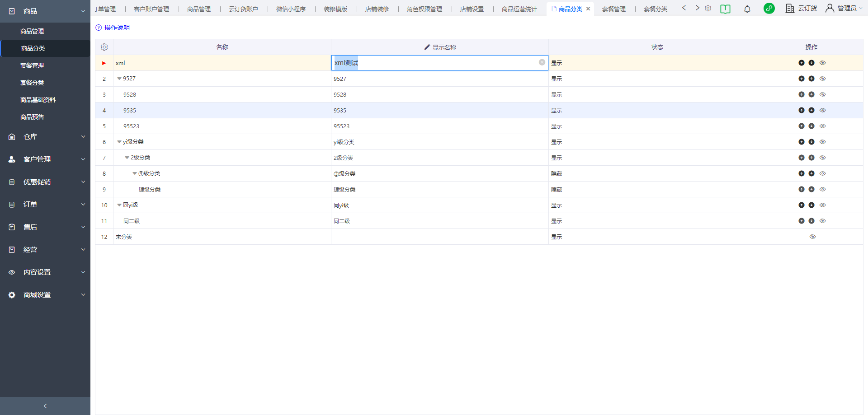Toggle visibility of the 9527 category

point(823,79)
